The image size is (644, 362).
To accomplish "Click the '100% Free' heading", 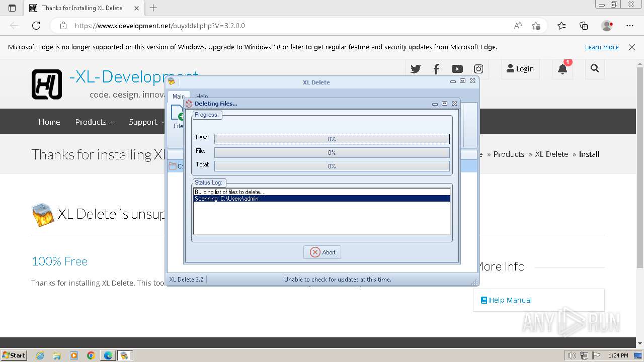I will [59, 261].
